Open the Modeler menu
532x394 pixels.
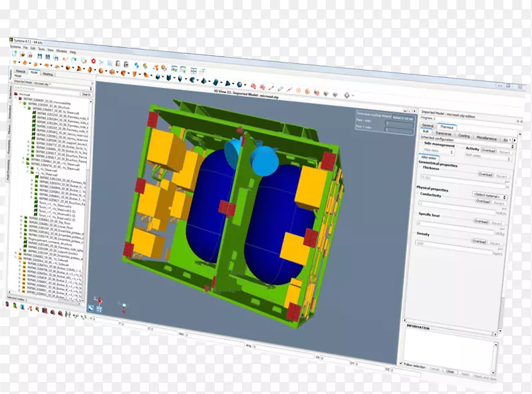61,51
